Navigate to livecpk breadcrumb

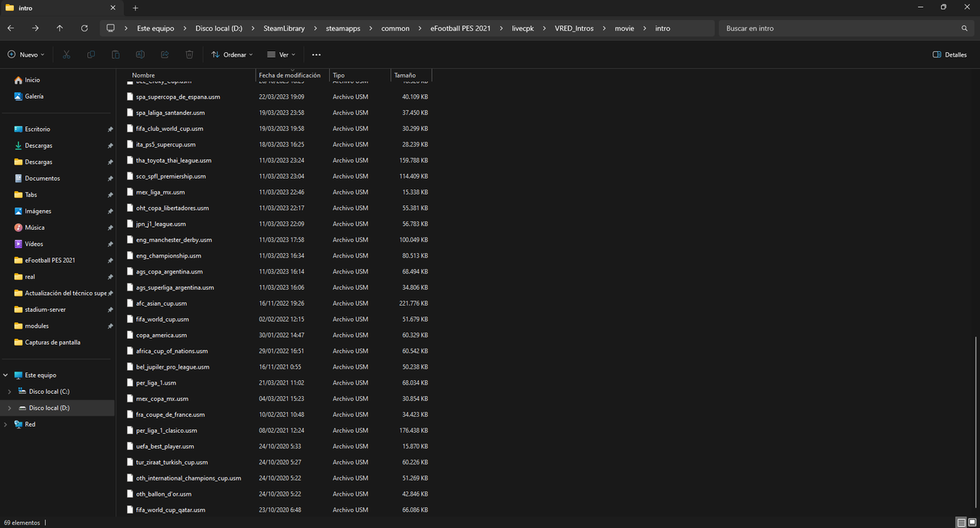coord(524,28)
